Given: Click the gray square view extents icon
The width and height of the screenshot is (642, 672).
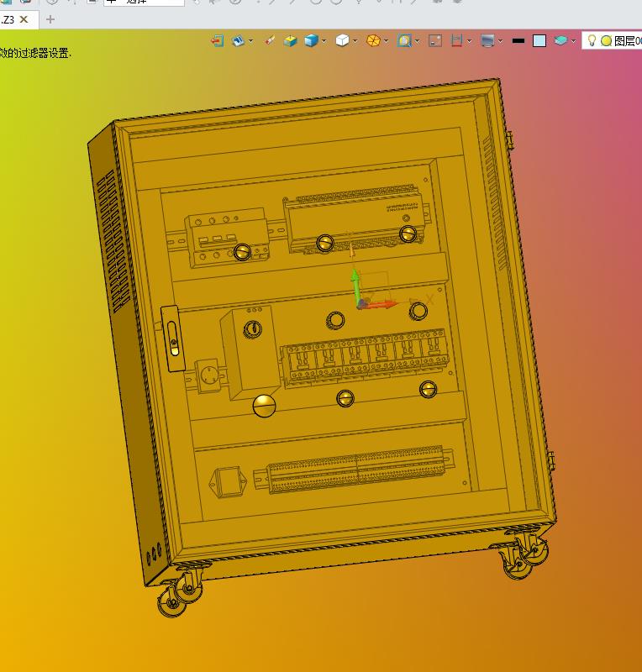Looking at the screenshot, I should pos(435,40).
